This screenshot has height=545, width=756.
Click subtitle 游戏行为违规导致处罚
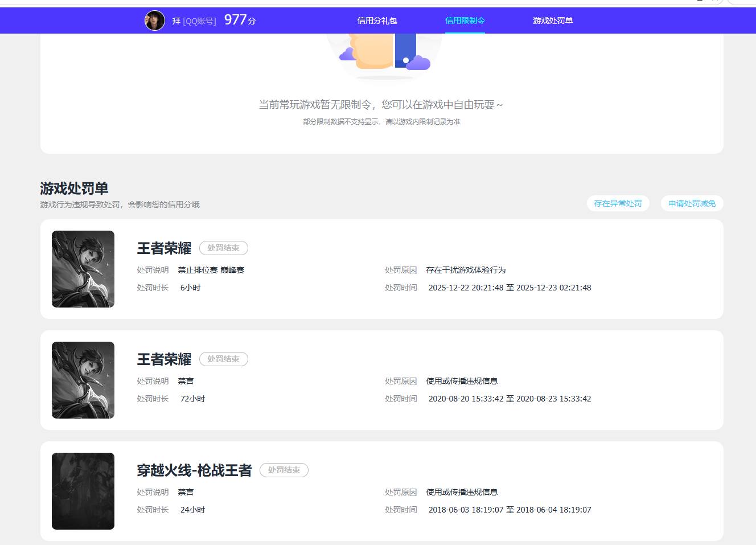120,204
